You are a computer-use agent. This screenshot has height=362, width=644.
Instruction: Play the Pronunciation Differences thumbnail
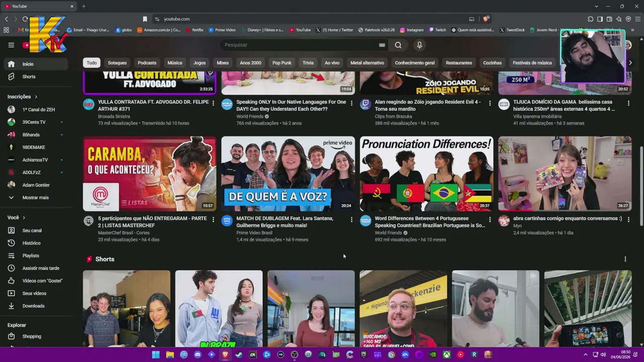426,173
